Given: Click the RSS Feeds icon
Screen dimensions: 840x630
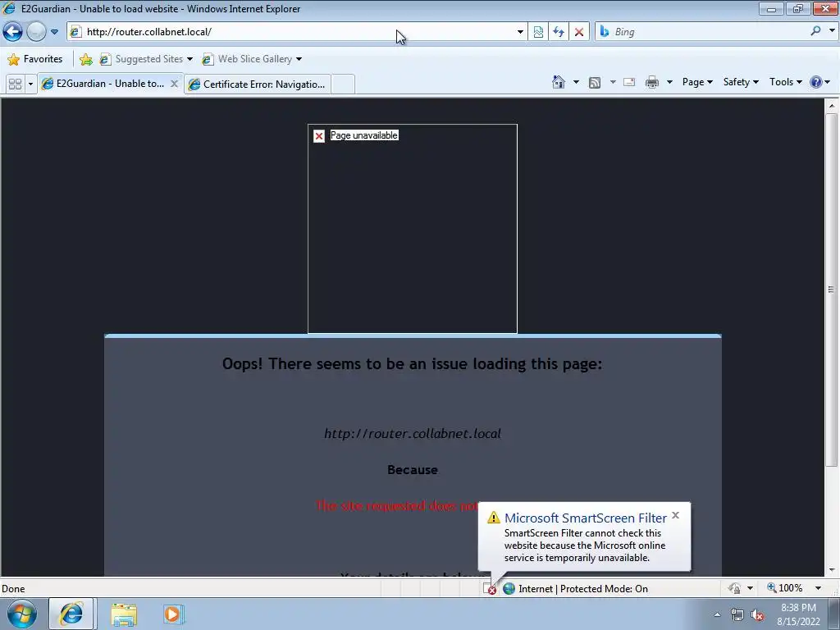Looking at the screenshot, I should coord(595,82).
